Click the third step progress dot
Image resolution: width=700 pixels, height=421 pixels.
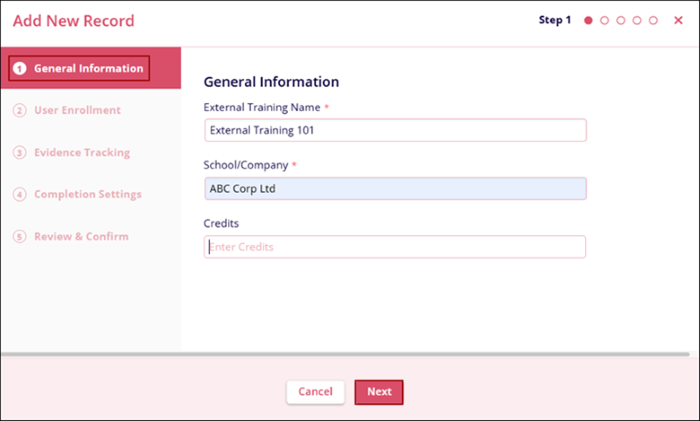621,20
